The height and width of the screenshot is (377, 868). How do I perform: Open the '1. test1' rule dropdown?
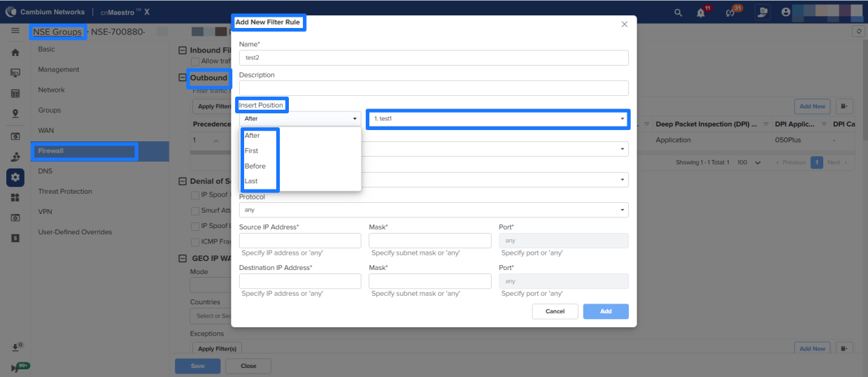pos(498,119)
